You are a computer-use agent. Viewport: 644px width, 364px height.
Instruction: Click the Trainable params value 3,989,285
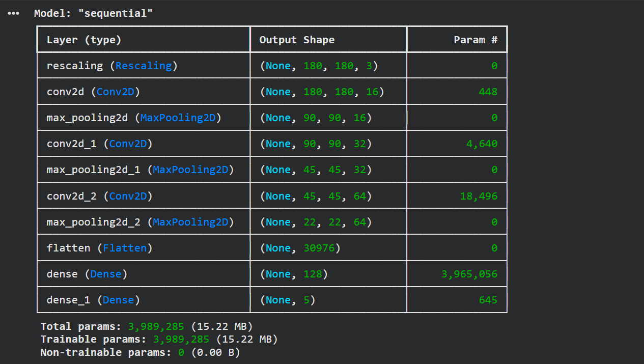[x=182, y=339]
